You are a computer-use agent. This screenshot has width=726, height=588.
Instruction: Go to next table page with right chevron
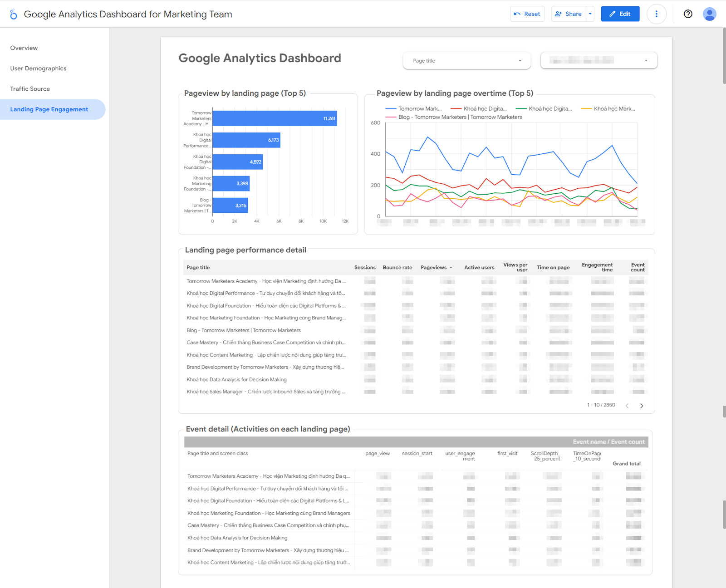coord(642,405)
